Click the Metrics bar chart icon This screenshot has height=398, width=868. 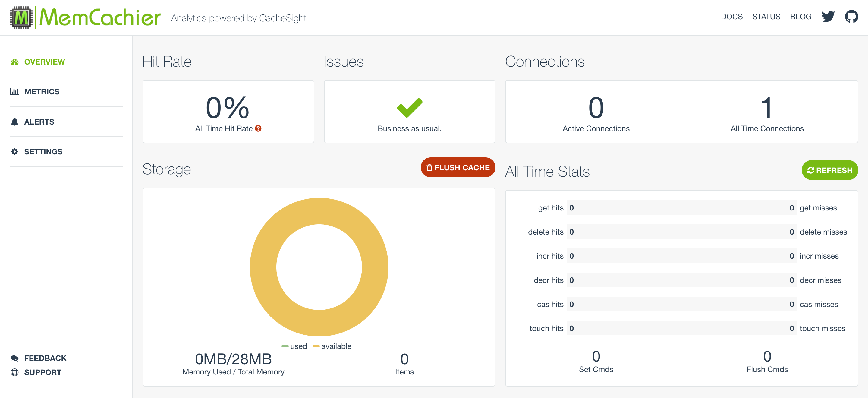14,92
